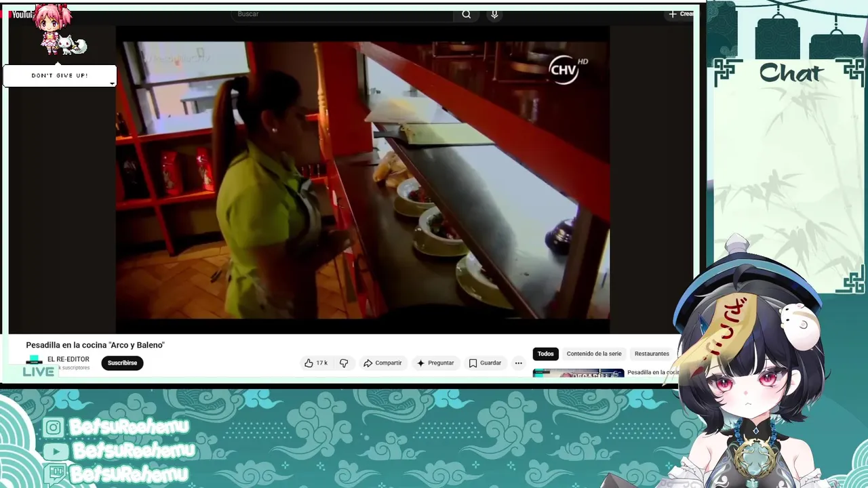The height and width of the screenshot is (488, 868).
Task: Open the three-dot more actions menu
Action: tap(519, 363)
